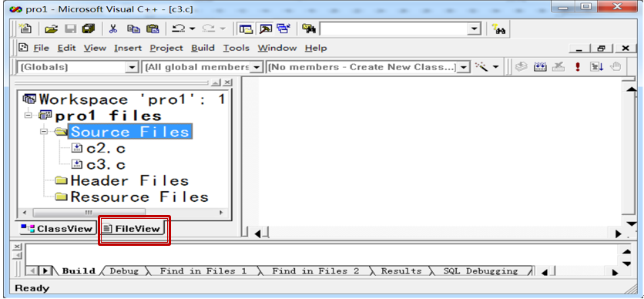Click the Save All toolbar icon
644x299 pixels.
(89, 29)
